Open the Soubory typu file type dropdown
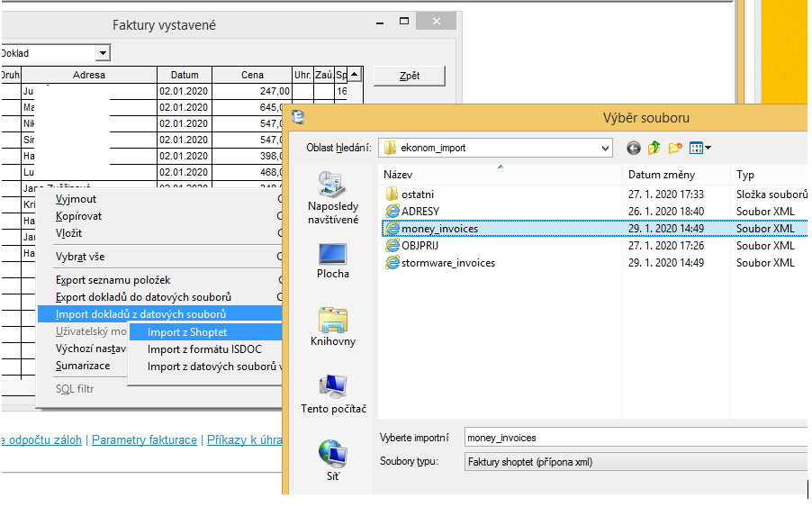812x507 pixels. pyautogui.click(x=636, y=462)
